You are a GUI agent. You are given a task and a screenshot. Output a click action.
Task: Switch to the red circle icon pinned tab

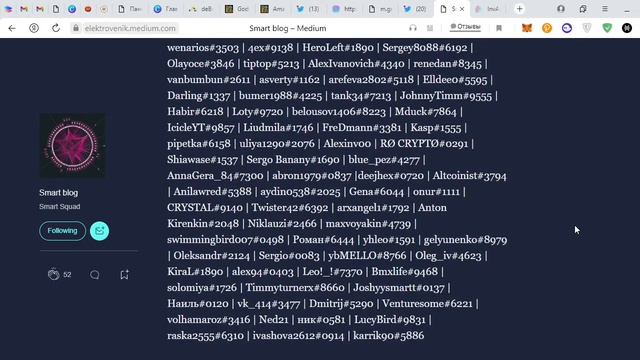click(x=88, y=9)
